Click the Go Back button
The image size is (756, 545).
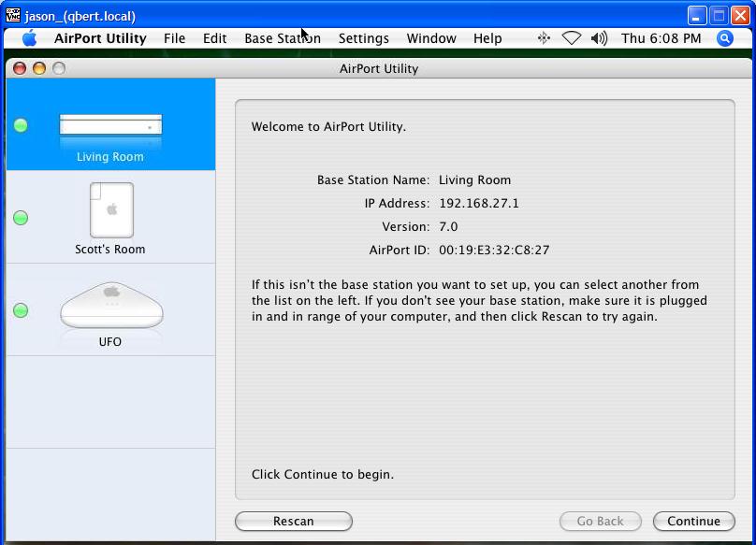pyautogui.click(x=601, y=521)
